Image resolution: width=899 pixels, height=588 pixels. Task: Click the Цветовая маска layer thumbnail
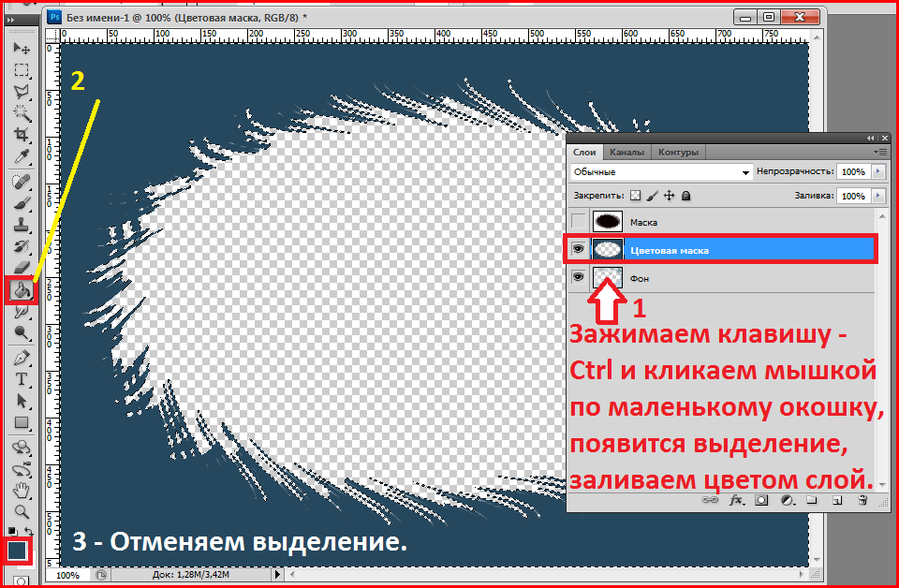point(608,249)
